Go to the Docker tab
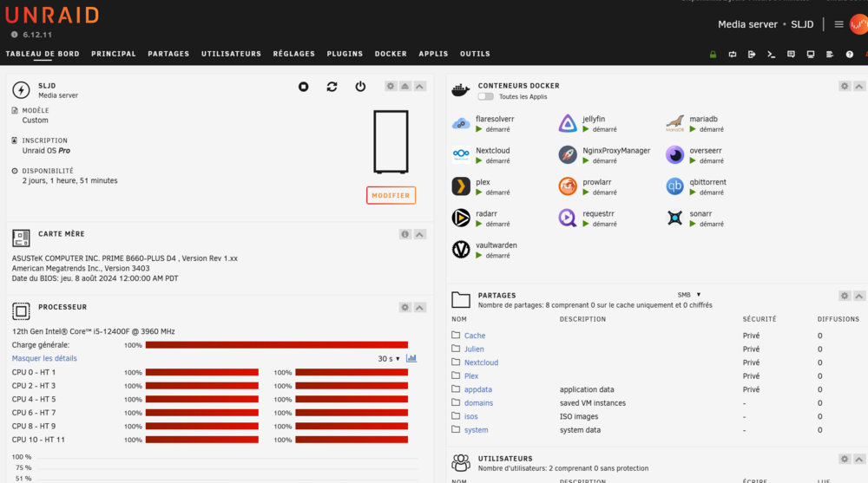Image resolution: width=868 pixels, height=483 pixels. (x=391, y=55)
